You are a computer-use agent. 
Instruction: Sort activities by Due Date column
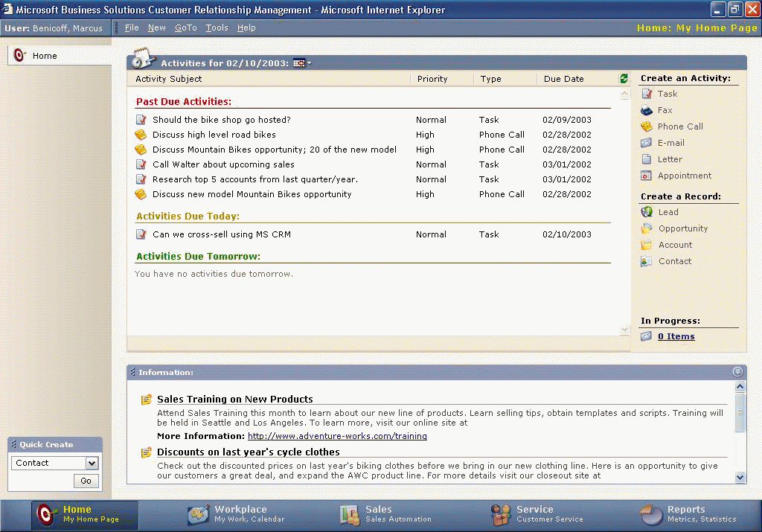click(563, 79)
